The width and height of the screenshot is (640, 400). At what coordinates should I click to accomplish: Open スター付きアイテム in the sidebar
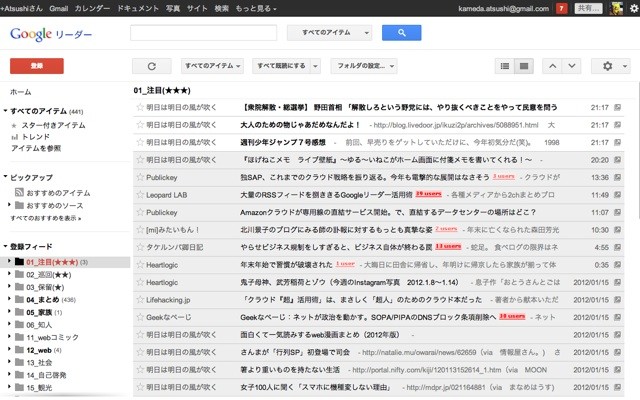53,125
